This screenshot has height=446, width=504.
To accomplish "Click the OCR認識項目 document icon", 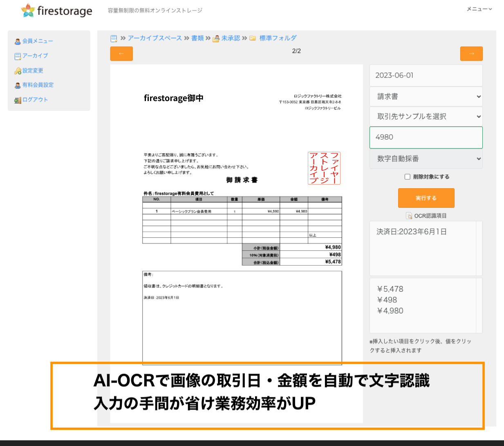I will click(409, 216).
